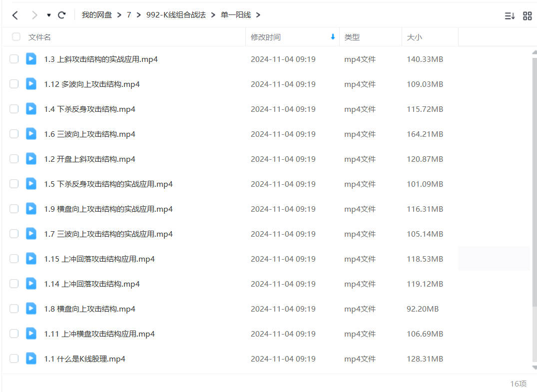Viewport: 537px width, 392px height.
Task: Click video icon of 1.9 横盘向上攻击结构的实战应用.mp4
Action: point(31,209)
